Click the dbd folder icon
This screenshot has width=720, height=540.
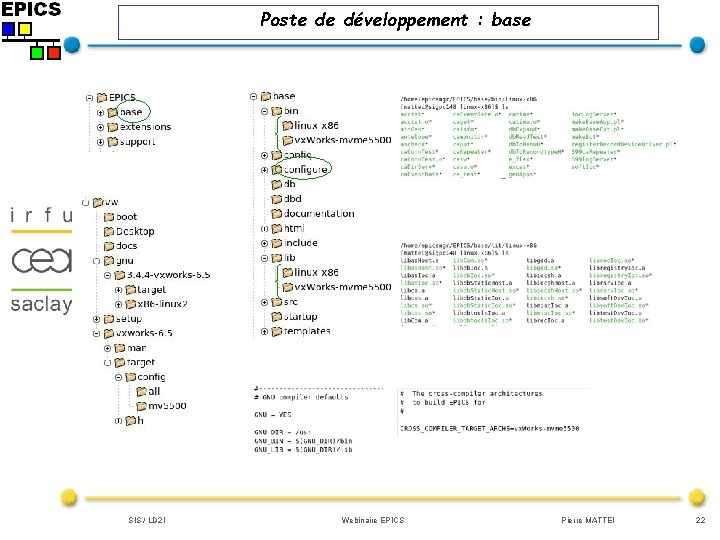[276, 199]
